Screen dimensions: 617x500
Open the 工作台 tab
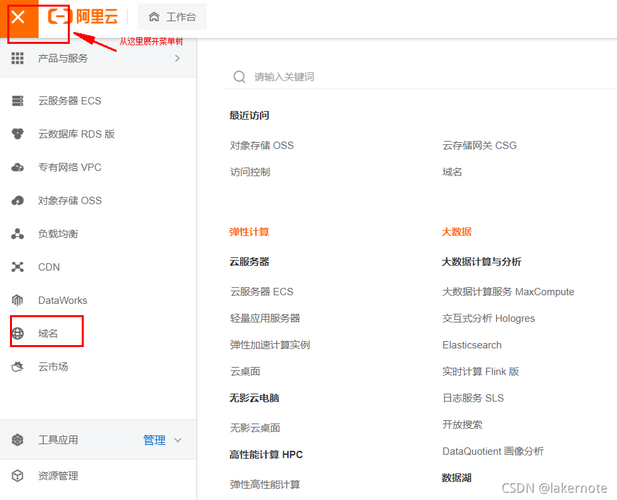(x=172, y=17)
